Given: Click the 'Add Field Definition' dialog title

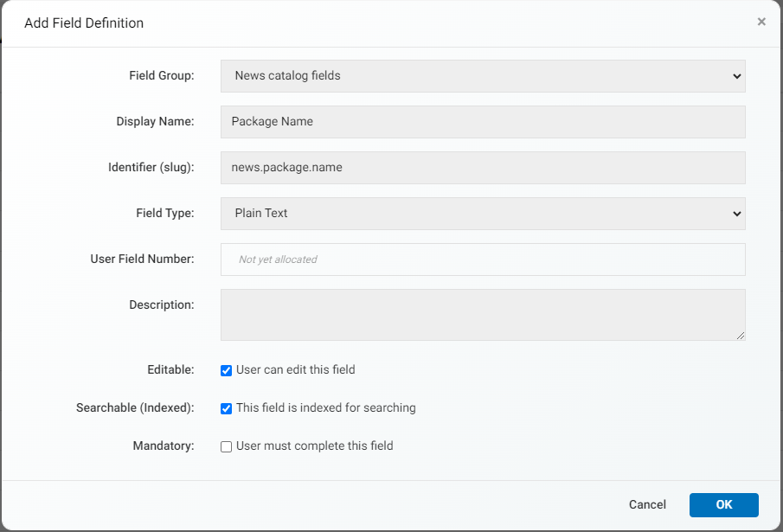Looking at the screenshot, I should pos(84,23).
